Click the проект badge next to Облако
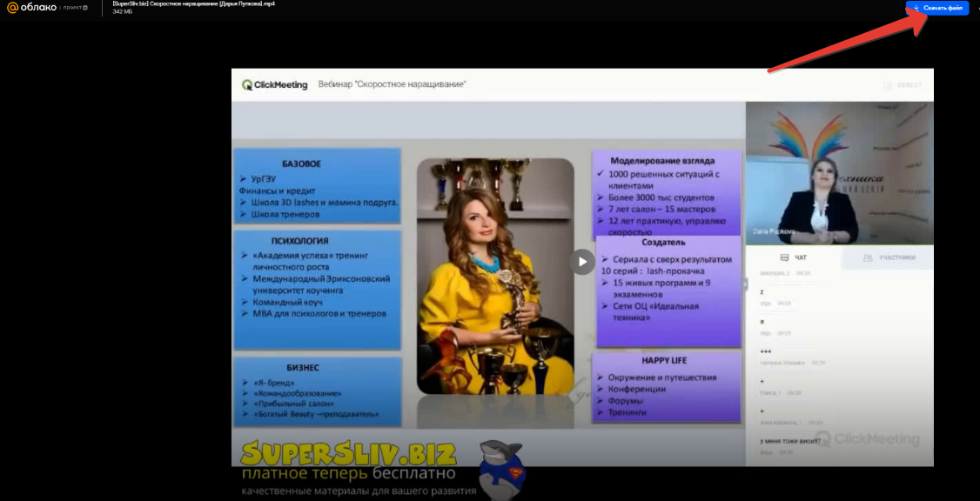980x501 pixels. click(77, 8)
